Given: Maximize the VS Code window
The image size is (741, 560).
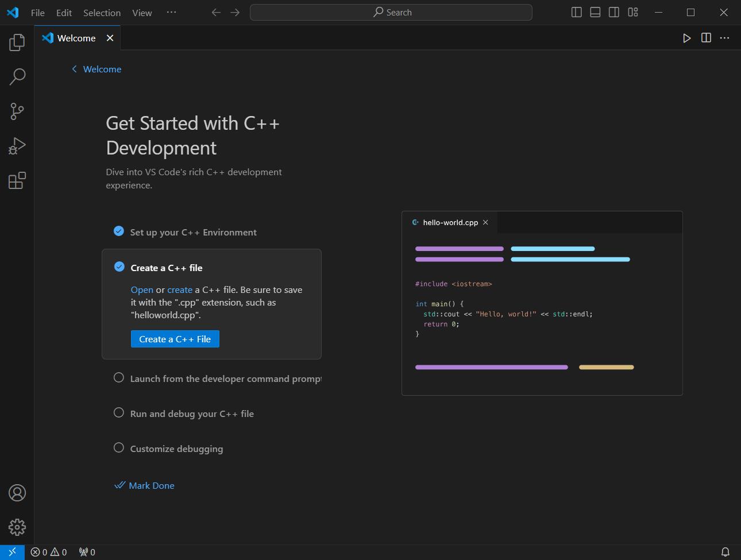Looking at the screenshot, I should point(691,12).
